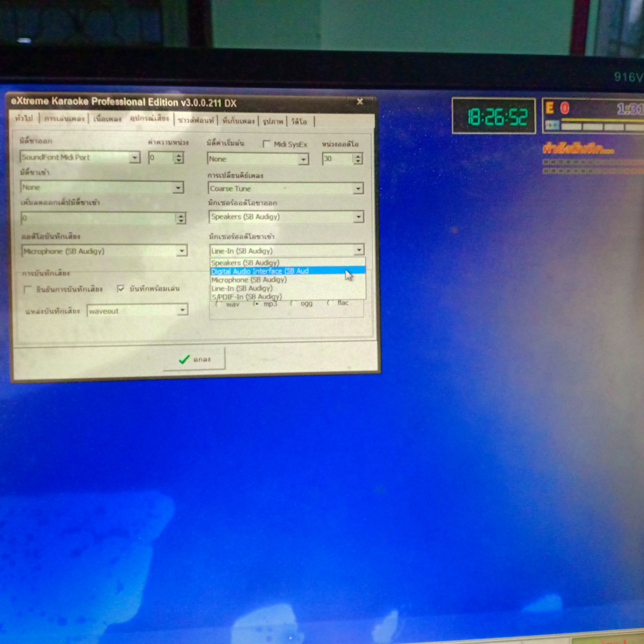This screenshot has height=644, width=644.
Task: Choose Line-In (SB Audigy) in the open list
Action: tap(288, 288)
